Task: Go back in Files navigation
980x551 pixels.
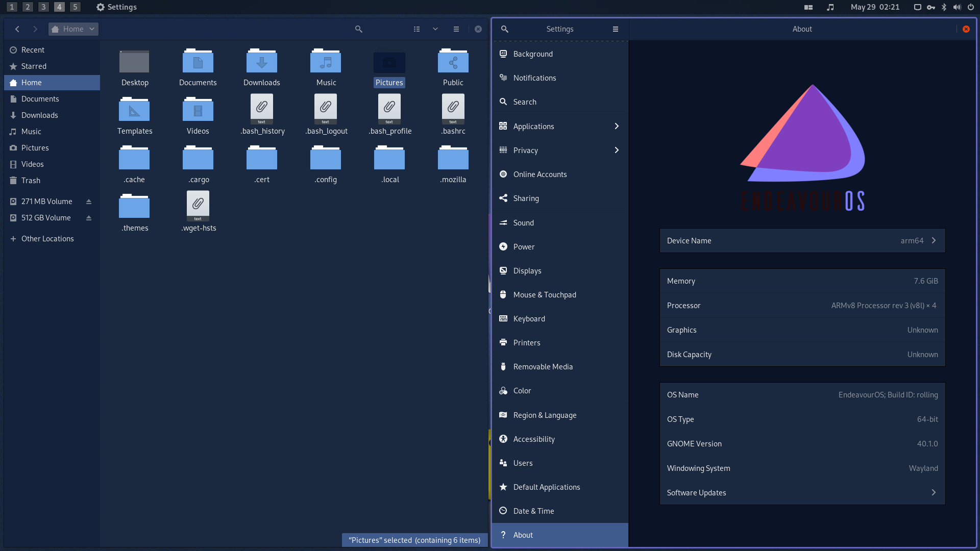Action: [17, 29]
